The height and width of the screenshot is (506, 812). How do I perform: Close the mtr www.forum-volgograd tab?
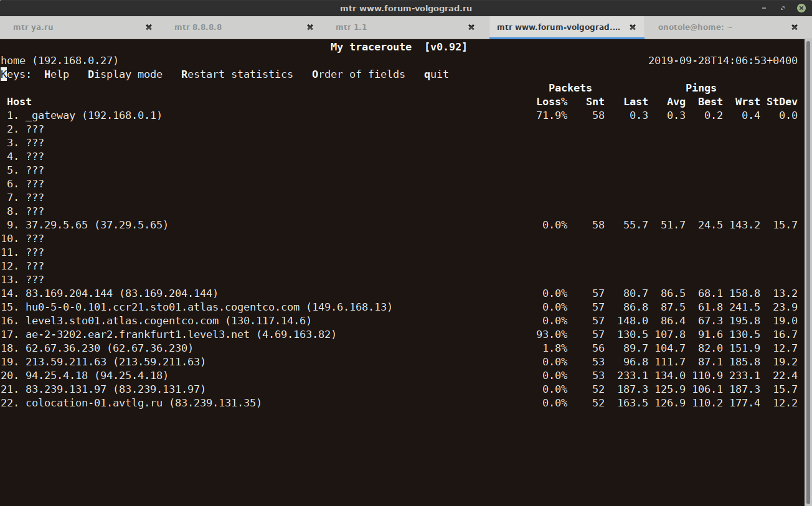[633, 27]
